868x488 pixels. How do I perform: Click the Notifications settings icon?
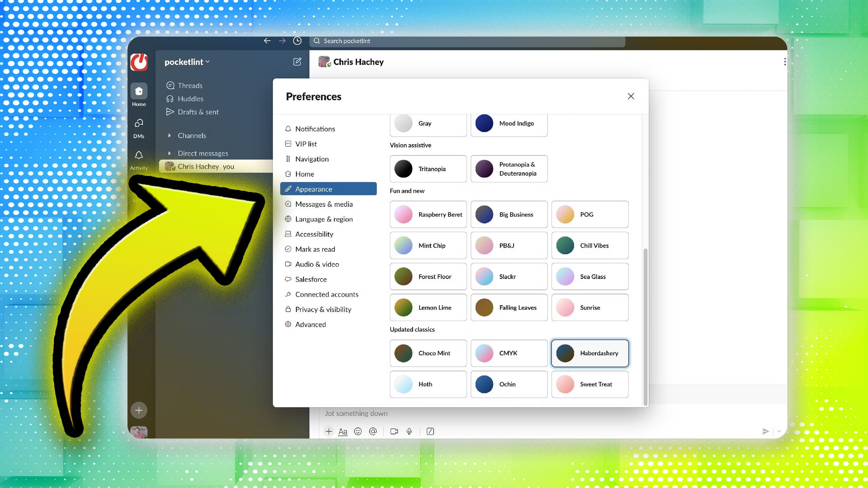(288, 129)
